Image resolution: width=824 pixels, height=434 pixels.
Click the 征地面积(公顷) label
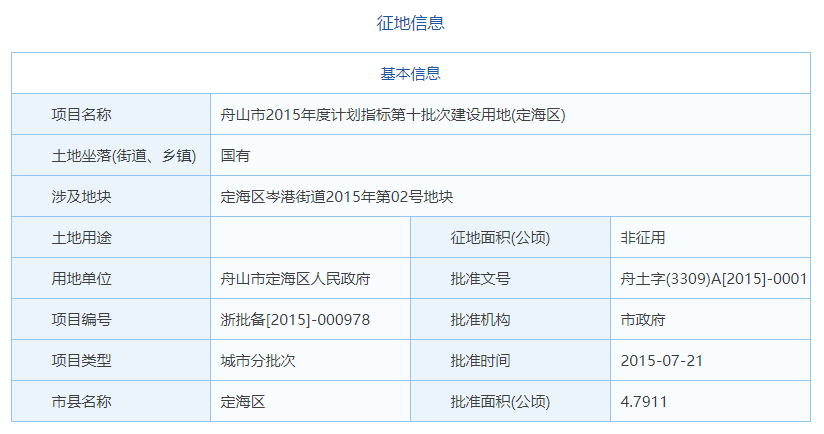500,237
